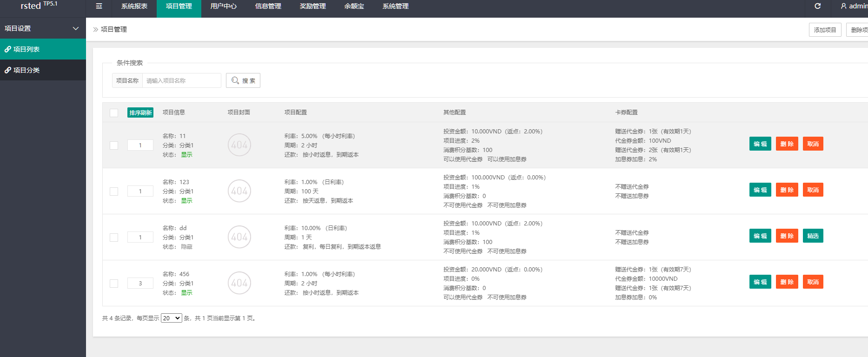Click the link icon beside 项目列表
The image size is (868, 357).
8,49
